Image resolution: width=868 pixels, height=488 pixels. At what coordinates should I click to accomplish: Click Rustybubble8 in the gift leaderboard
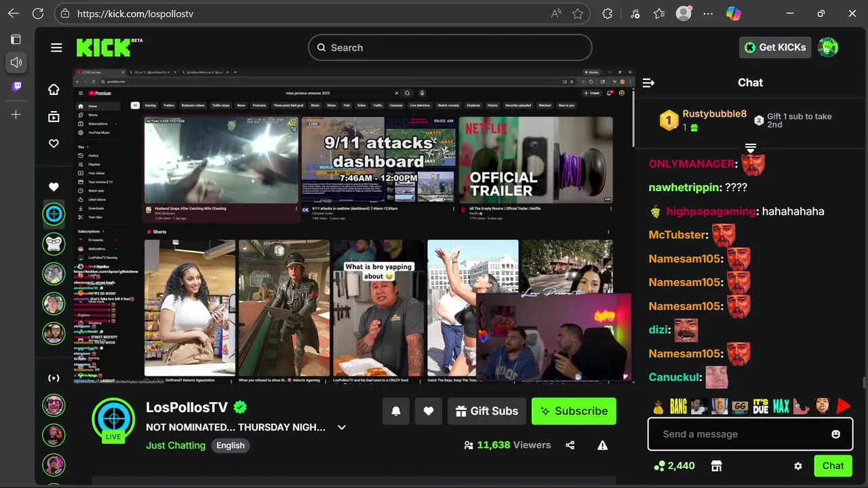point(714,114)
